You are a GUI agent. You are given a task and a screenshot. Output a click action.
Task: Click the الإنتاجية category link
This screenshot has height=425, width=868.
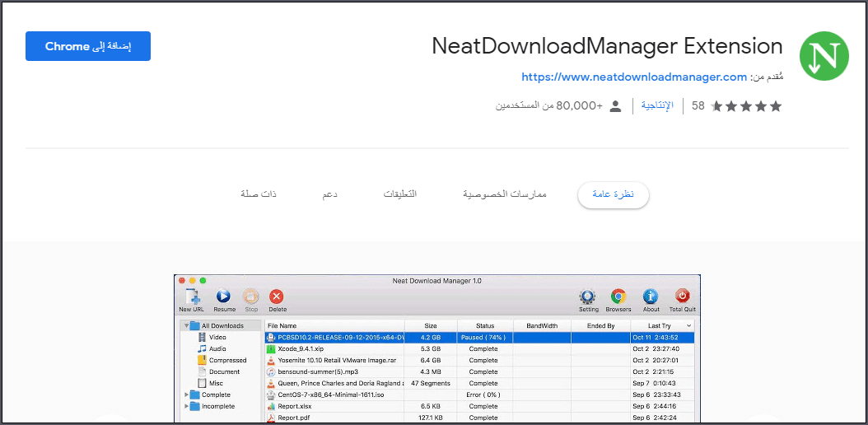[x=658, y=105]
